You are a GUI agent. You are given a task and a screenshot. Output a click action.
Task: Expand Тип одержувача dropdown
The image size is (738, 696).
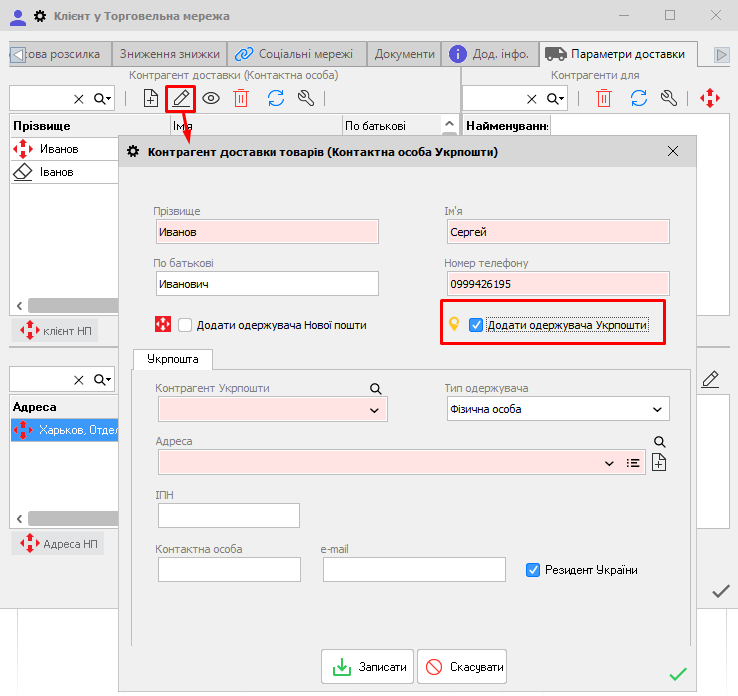(657, 409)
